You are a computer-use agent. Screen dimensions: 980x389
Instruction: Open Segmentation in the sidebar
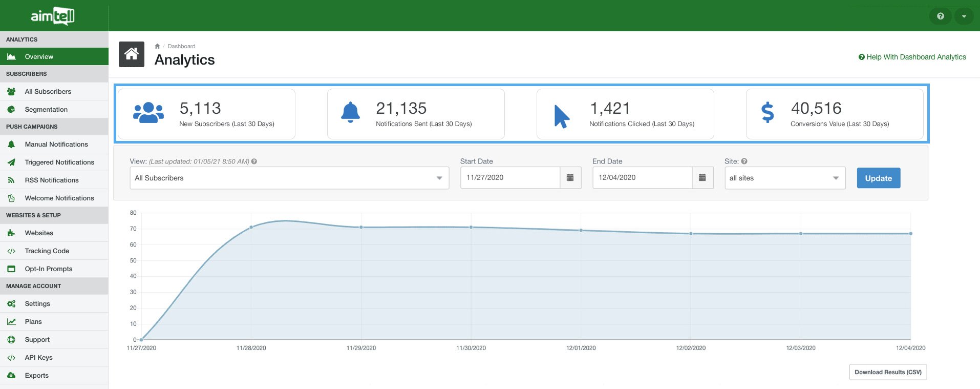point(46,110)
